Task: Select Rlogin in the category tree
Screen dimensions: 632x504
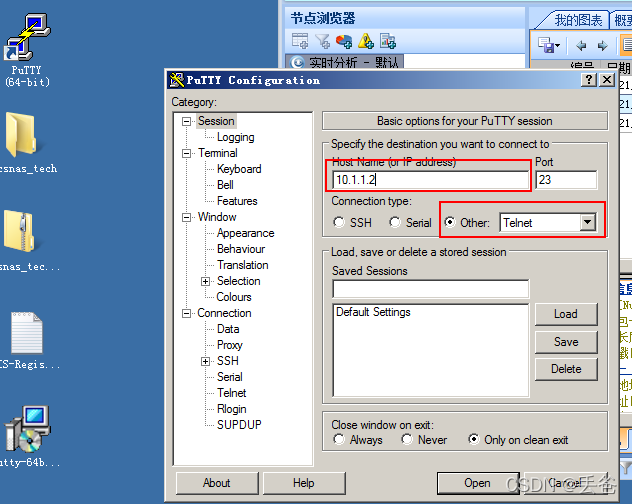Action: tap(231, 409)
